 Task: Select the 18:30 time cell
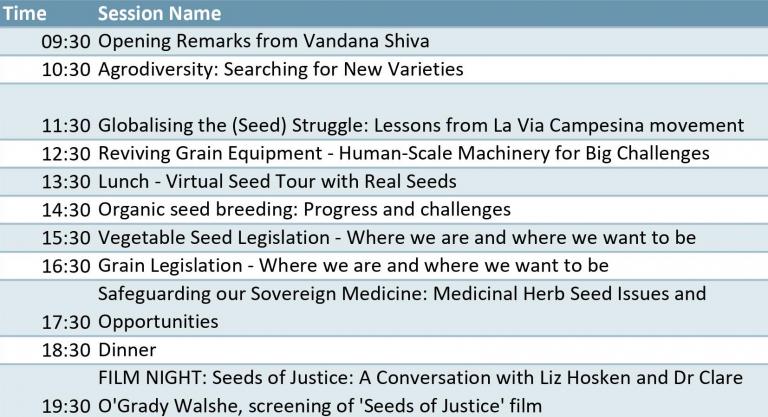click(66, 351)
